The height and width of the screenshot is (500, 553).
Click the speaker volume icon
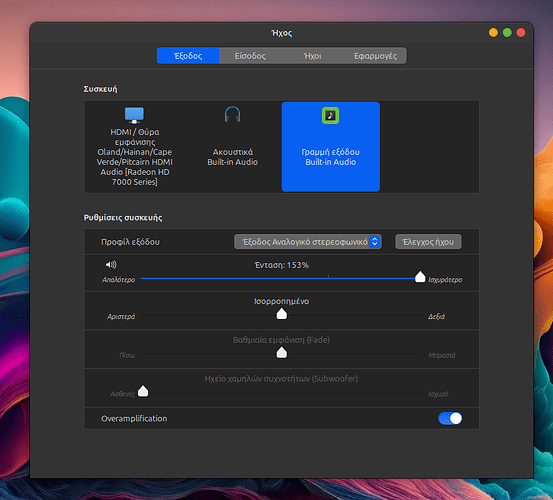(x=111, y=264)
